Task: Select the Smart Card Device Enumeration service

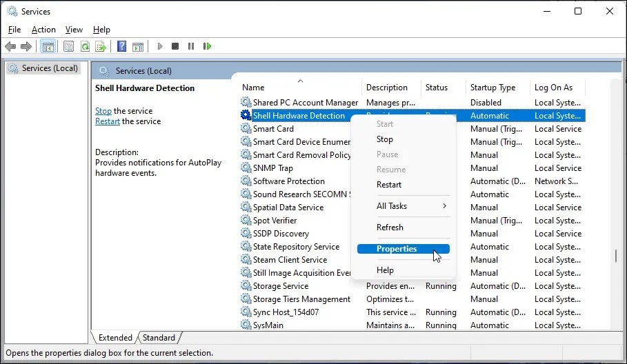Action: coord(301,142)
